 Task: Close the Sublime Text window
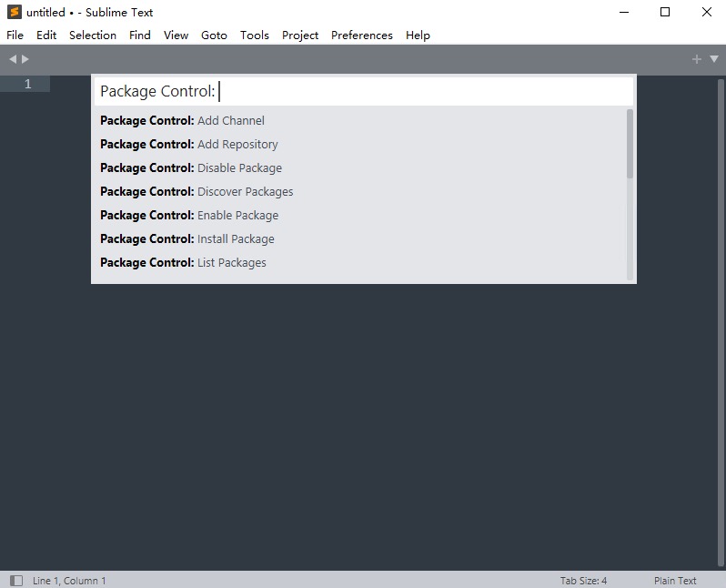707,12
